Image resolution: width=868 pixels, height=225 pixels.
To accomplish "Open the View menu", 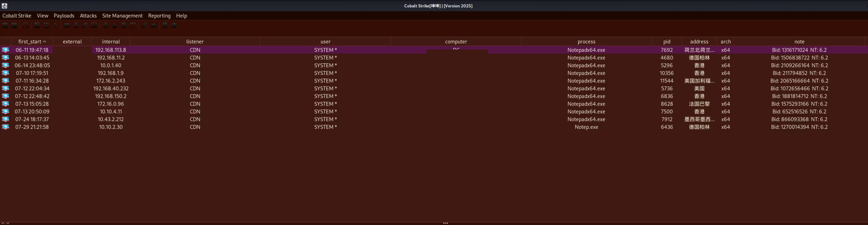I will tap(42, 16).
